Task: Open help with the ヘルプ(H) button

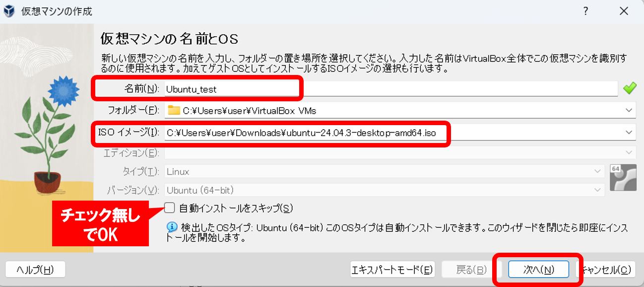Action: [x=35, y=270]
